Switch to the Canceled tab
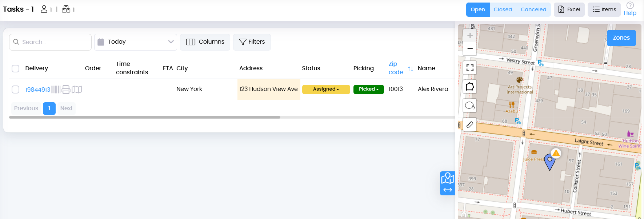The image size is (644, 219). click(x=533, y=9)
